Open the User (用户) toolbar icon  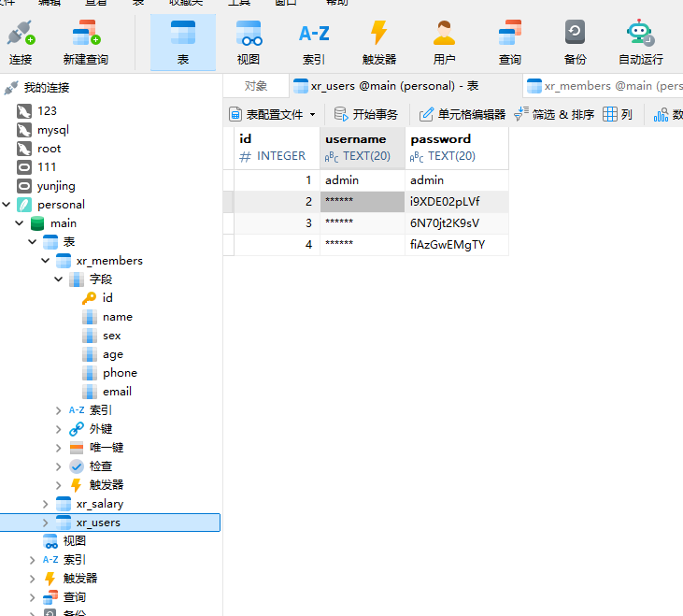444,42
